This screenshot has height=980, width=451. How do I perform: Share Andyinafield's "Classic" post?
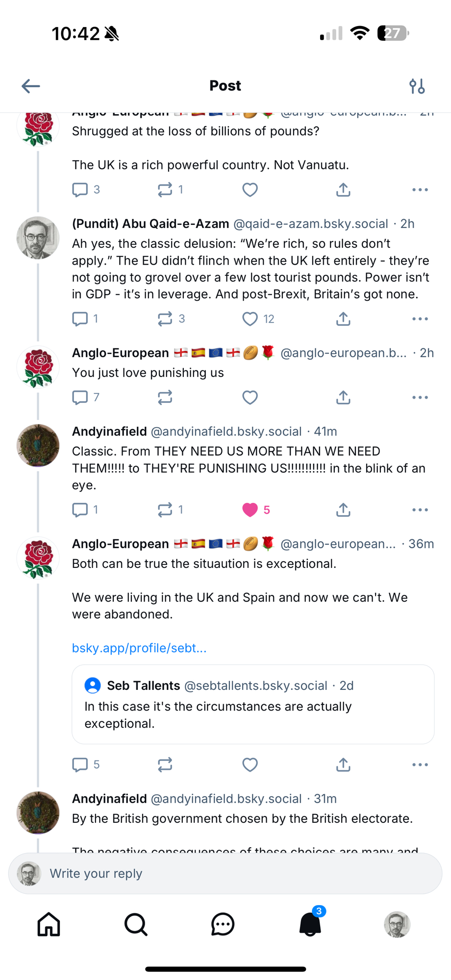(x=343, y=510)
